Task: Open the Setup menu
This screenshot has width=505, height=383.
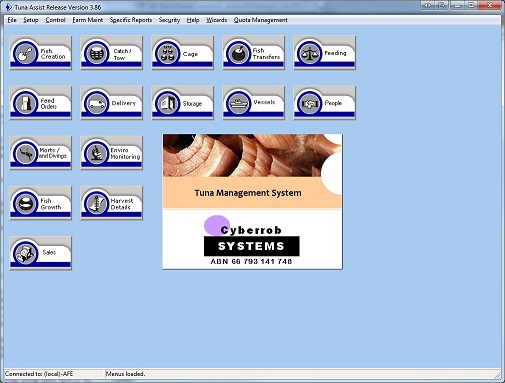Action: (31, 20)
